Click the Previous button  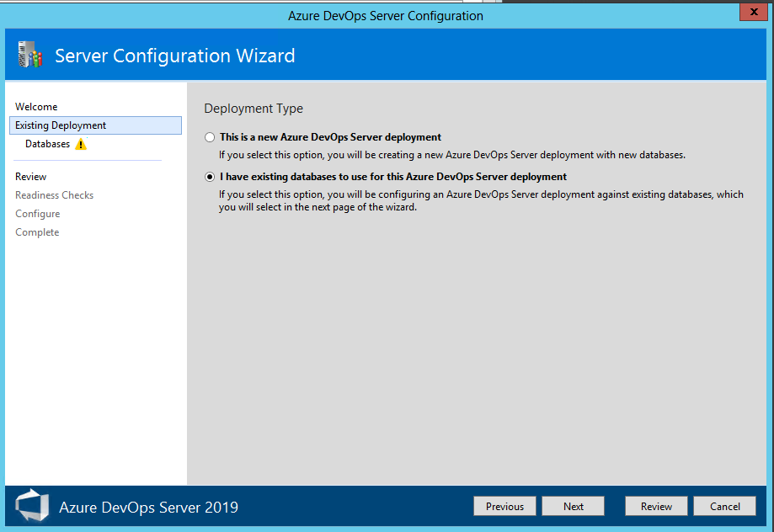504,506
